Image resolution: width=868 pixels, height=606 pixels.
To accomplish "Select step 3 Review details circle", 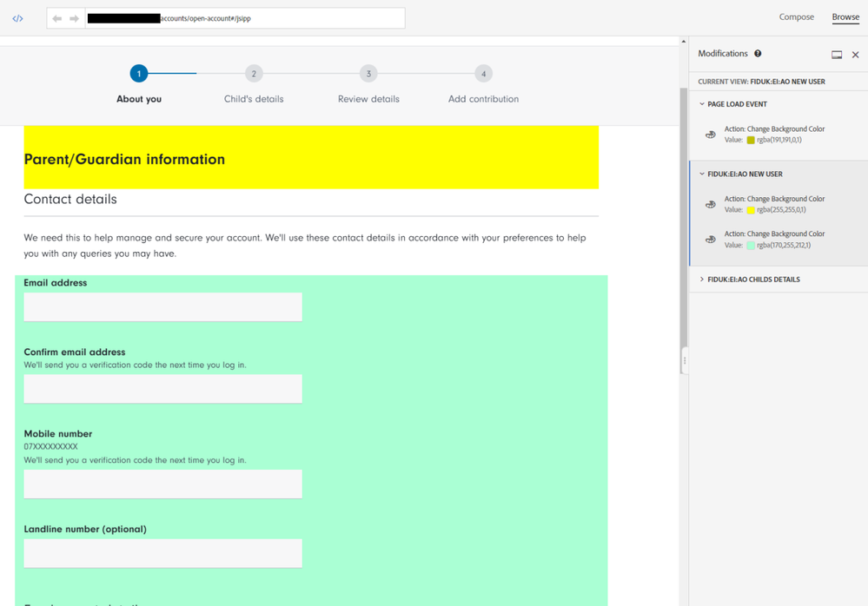I will coord(368,75).
